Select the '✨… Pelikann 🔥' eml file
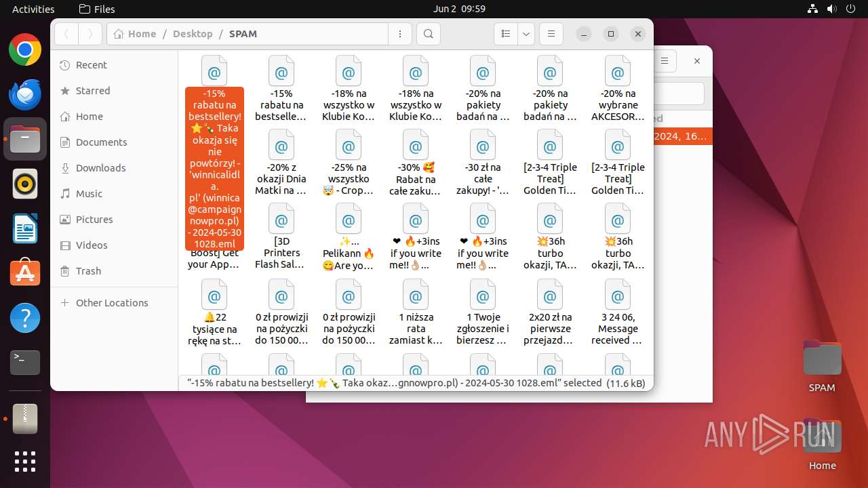The height and width of the screenshot is (488, 868). [349, 237]
